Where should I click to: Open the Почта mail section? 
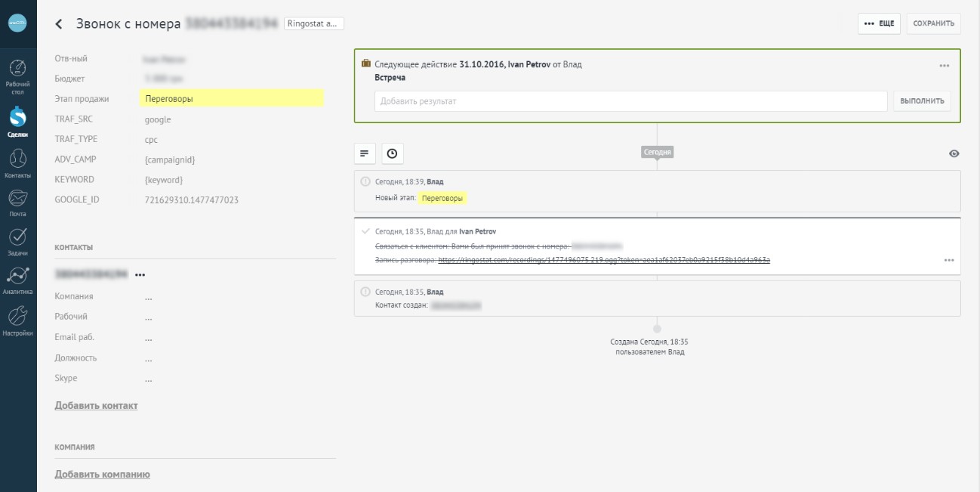[18, 203]
